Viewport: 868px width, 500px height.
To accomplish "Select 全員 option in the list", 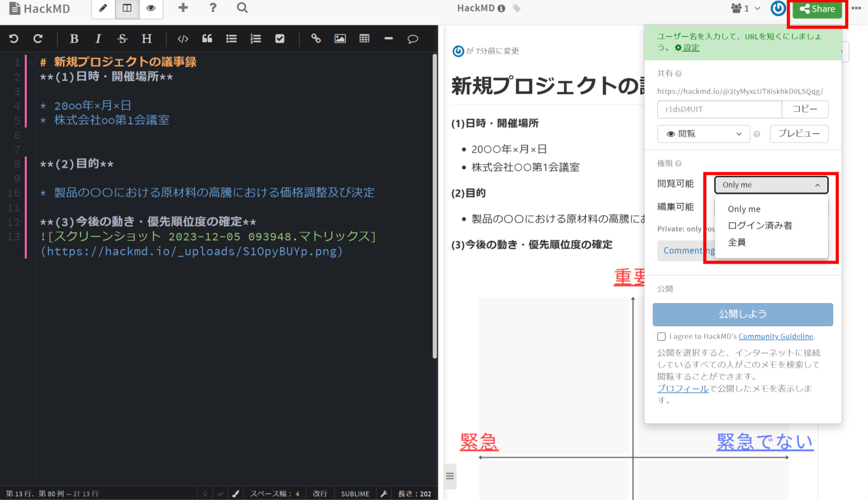I will click(x=737, y=242).
